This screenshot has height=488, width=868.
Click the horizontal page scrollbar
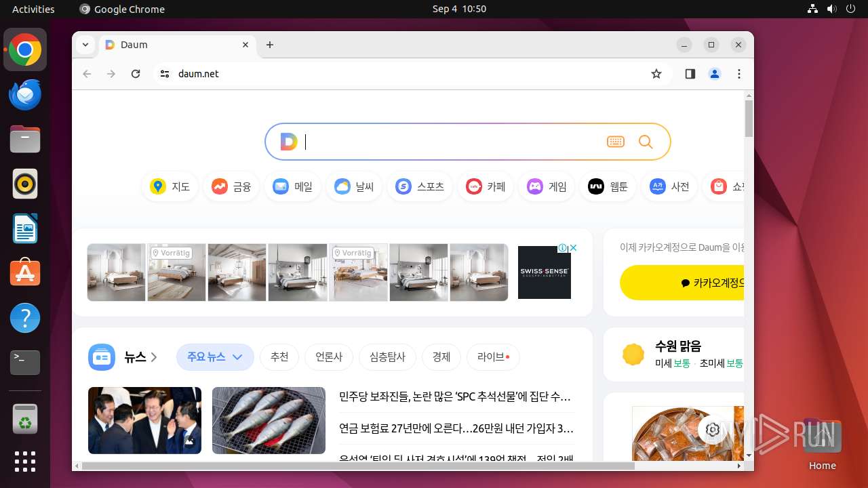point(358,466)
